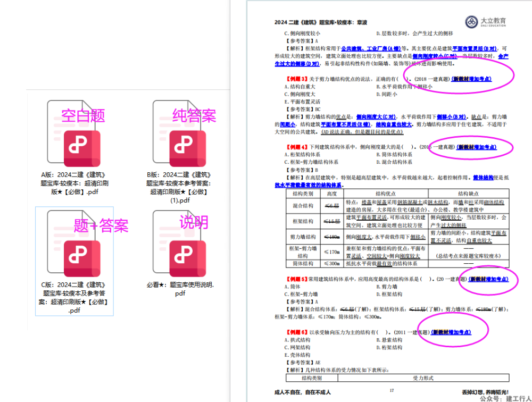Click the '侧向刚度大(C对)' underlined link
Viewport: 532px width, 402px height.
tap(376, 116)
